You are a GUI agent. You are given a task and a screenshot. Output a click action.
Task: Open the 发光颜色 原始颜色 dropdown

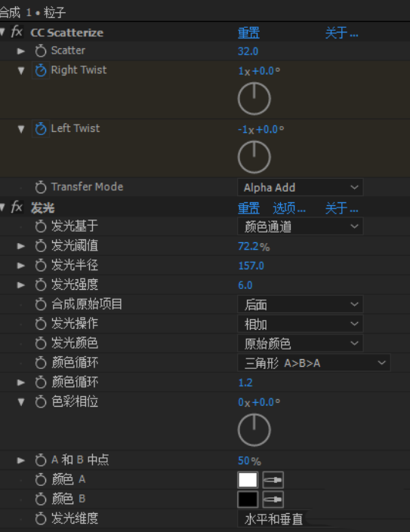tap(301, 343)
